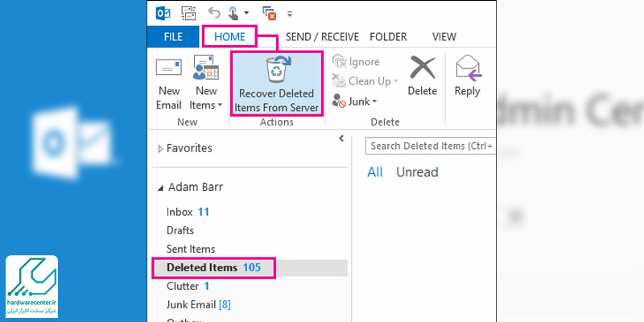Open the Touch/Mouse Mode dropdown arrow
The height and width of the screenshot is (322, 644).
[246, 13]
